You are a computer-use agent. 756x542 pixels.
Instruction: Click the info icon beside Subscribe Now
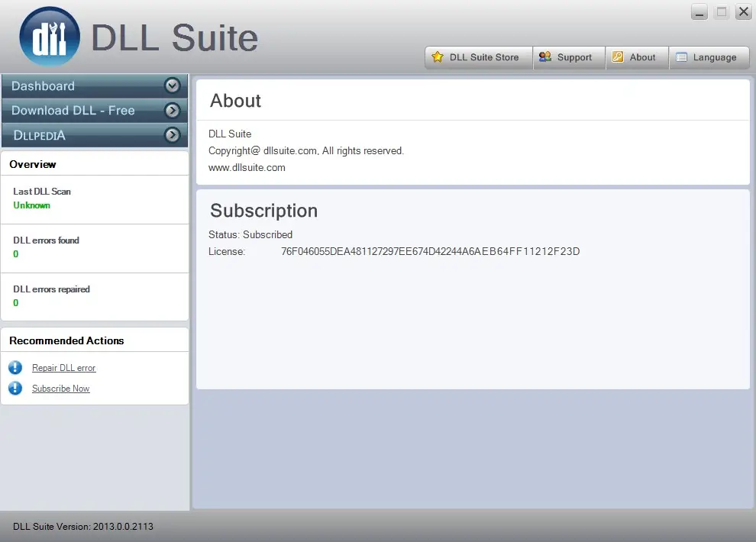(x=15, y=388)
